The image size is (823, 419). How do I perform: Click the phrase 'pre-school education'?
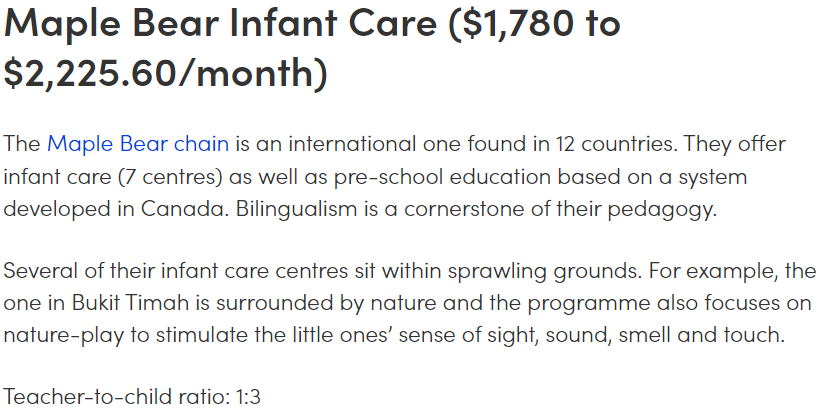point(442,177)
